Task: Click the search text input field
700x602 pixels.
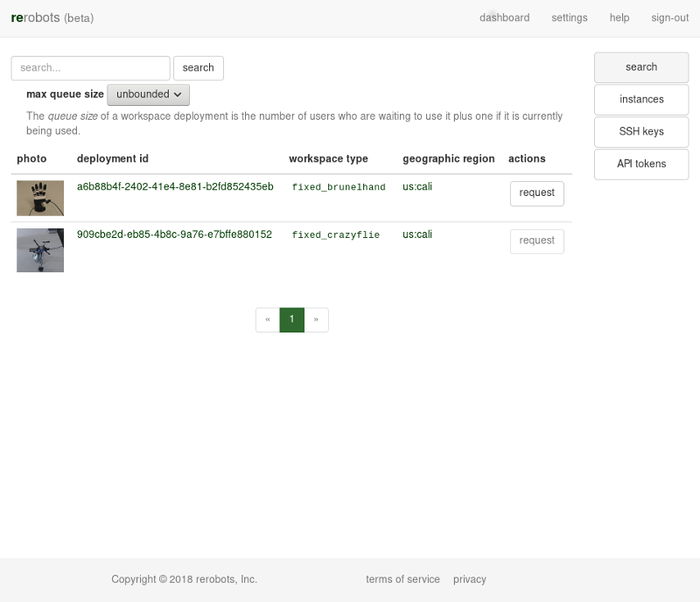Action: tap(91, 68)
